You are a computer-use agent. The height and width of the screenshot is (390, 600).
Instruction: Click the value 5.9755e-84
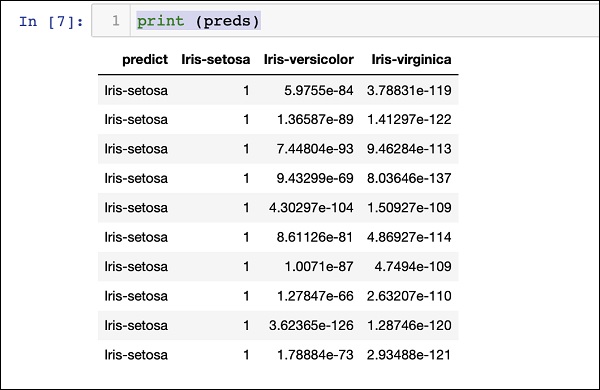pyautogui.click(x=319, y=90)
